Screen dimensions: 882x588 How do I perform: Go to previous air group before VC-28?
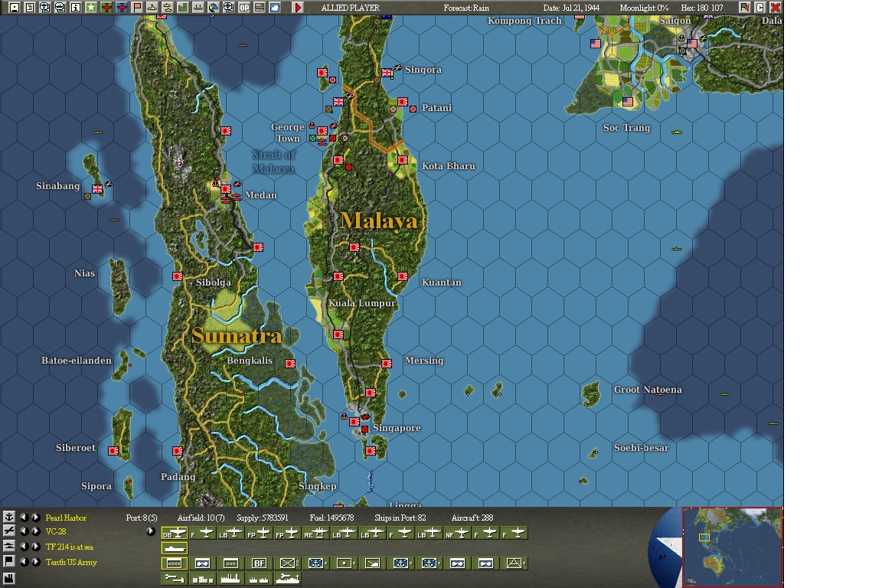coord(24,531)
